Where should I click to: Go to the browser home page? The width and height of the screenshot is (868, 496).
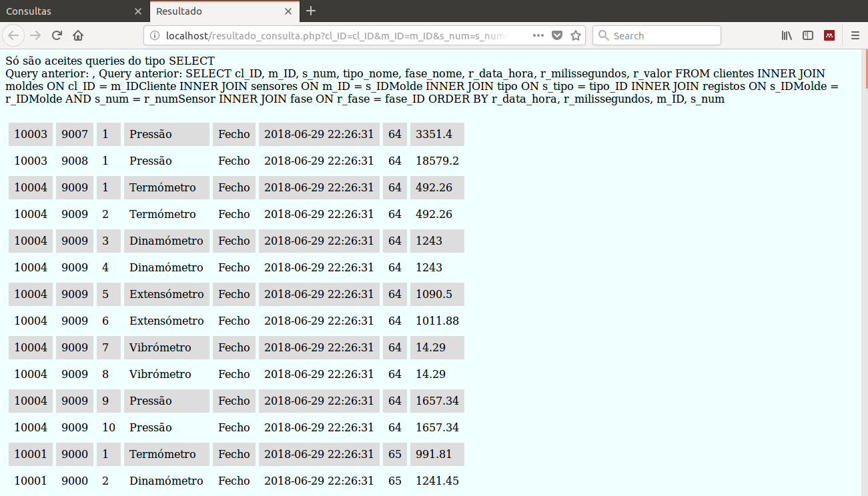point(78,35)
